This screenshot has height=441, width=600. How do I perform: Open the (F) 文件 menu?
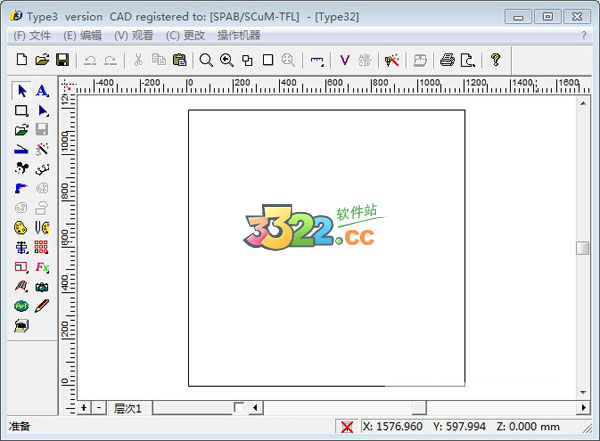point(32,36)
